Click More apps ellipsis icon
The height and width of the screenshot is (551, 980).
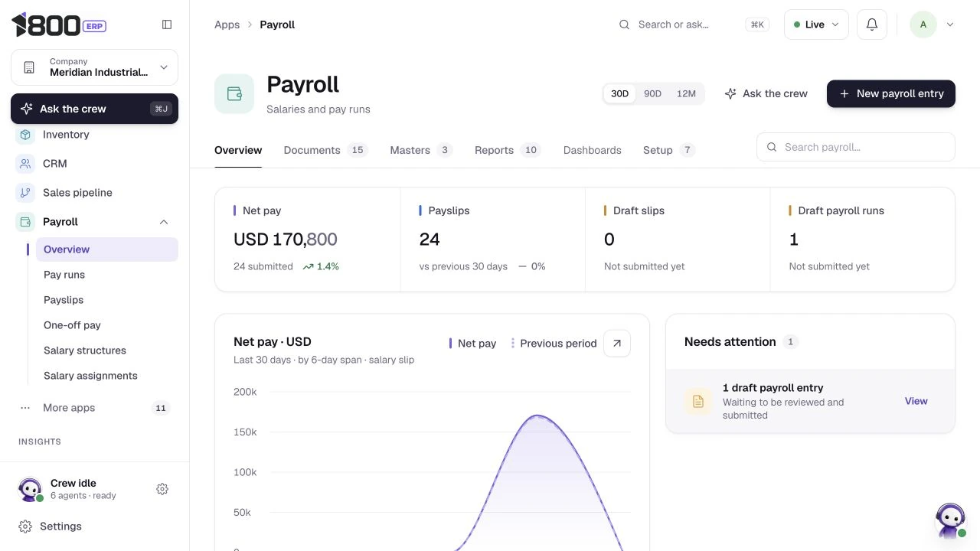click(25, 408)
